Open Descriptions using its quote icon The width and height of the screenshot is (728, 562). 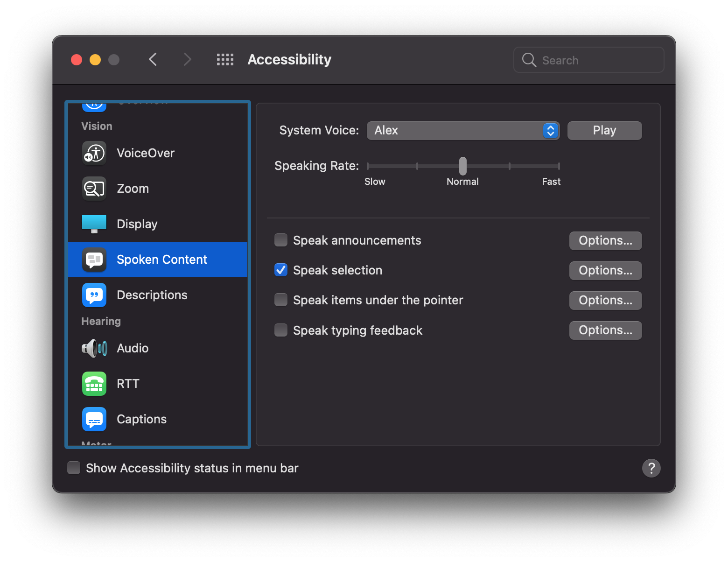(x=94, y=295)
